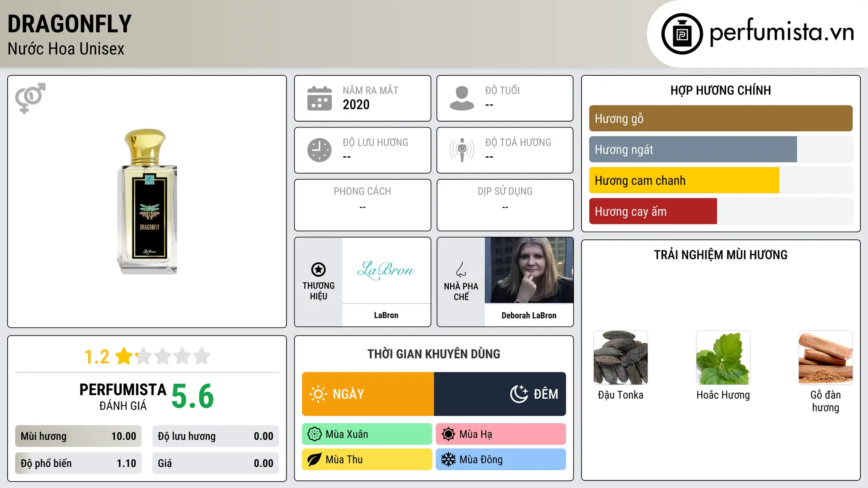Click the THƯƠNG HIỆU label
868x488 pixels.
(x=318, y=291)
